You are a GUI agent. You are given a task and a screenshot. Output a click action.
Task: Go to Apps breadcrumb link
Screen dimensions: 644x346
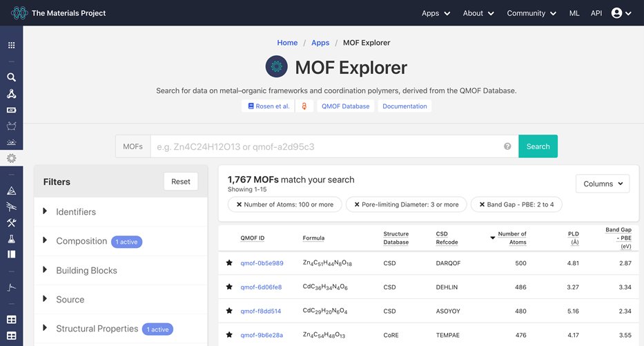(320, 43)
